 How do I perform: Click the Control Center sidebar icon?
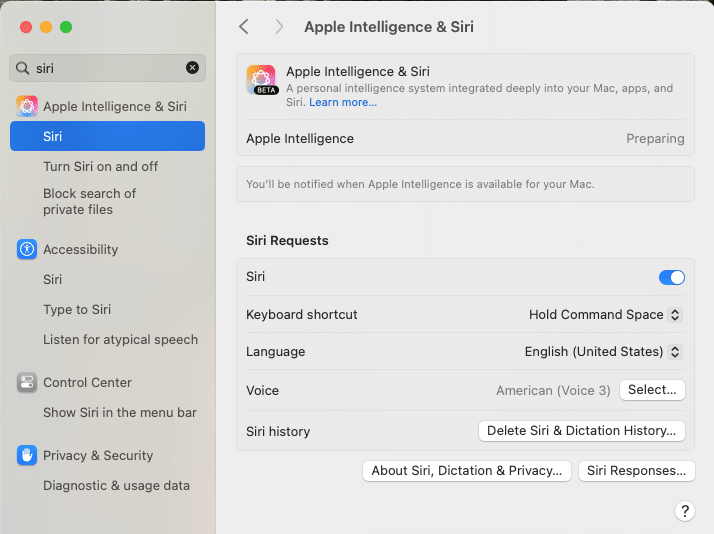pyautogui.click(x=27, y=382)
